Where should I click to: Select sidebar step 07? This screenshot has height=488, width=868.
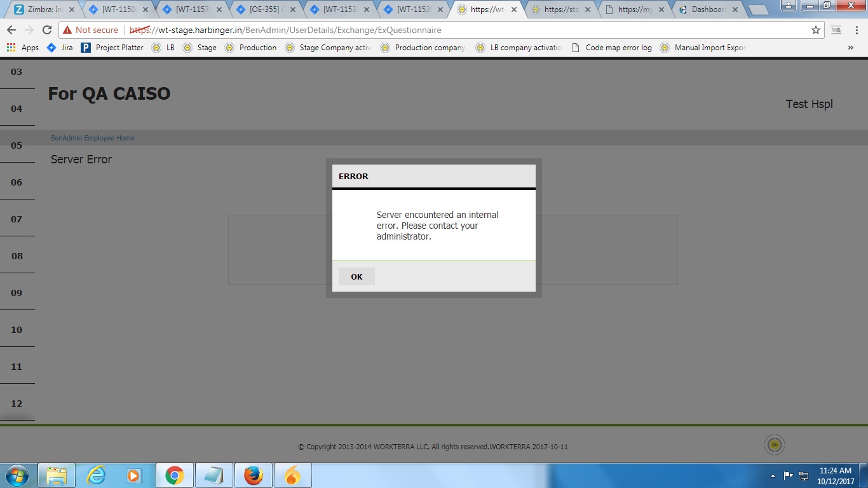point(17,219)
